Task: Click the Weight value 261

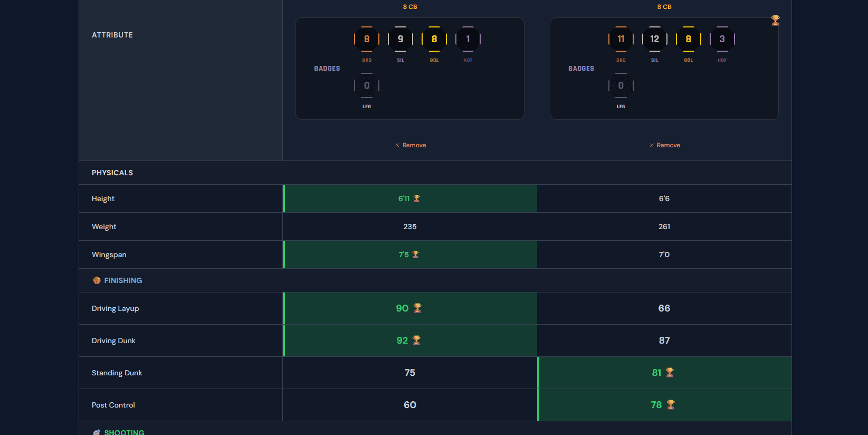Action: tap(664, 226)
